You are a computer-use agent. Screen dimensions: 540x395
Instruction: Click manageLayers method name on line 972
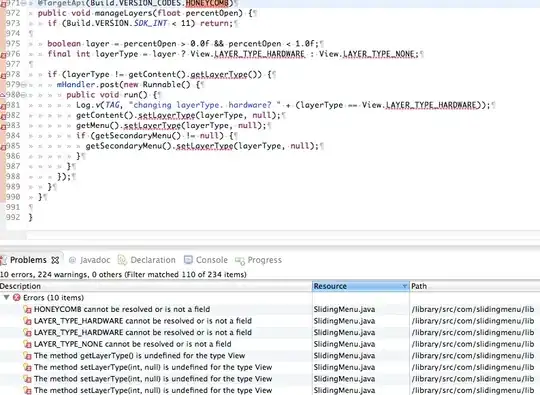[x=125, y=13]
